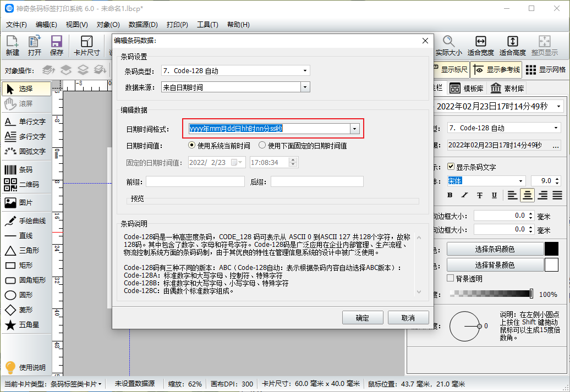The height and width of the screenshot is (392, 570).
Task: Switch to the 素材库 tab
Action: [507, 89]
